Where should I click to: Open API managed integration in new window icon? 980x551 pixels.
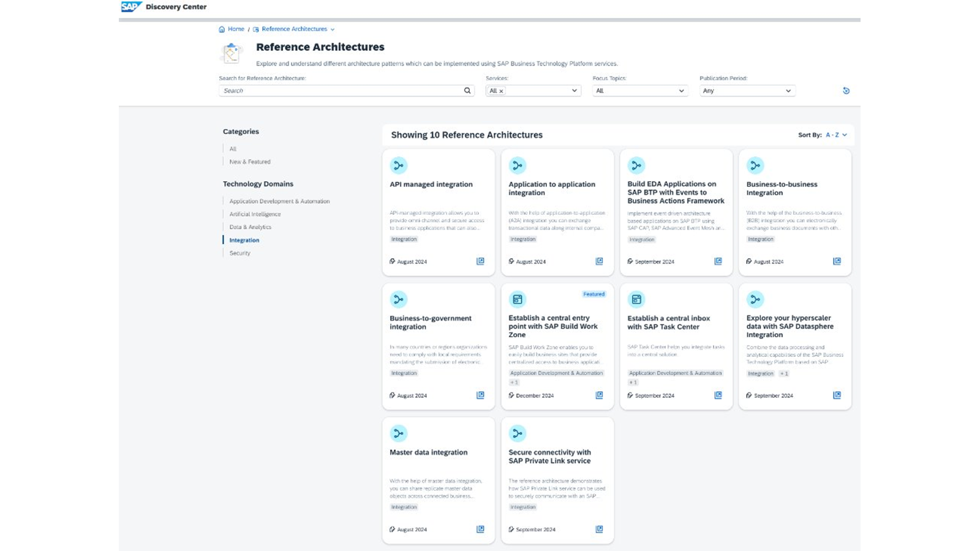pyautogui.click(x=480, y=261)
